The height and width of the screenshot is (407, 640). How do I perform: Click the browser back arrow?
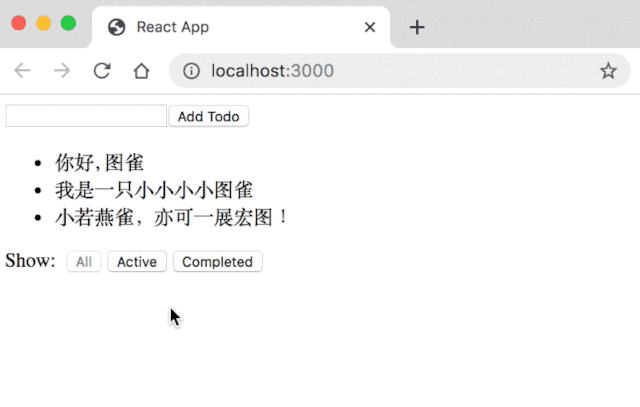(x=22, y=71)
